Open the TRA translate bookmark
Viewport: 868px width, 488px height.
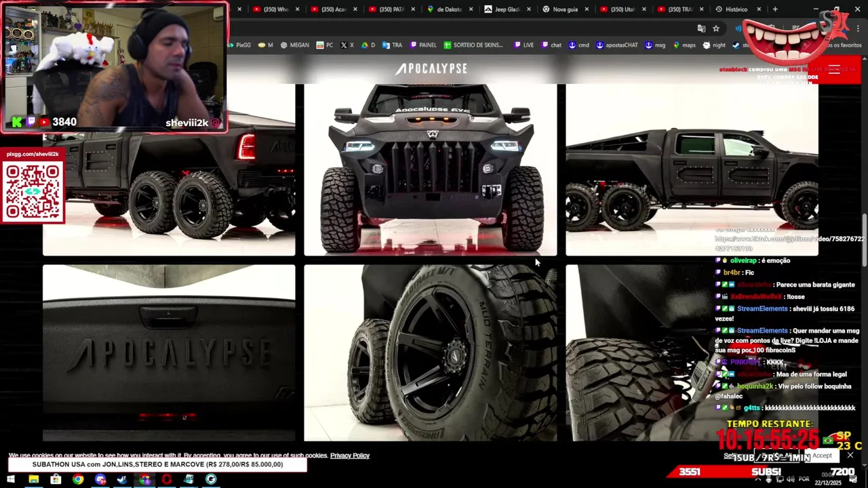click(x=392, y=45)
